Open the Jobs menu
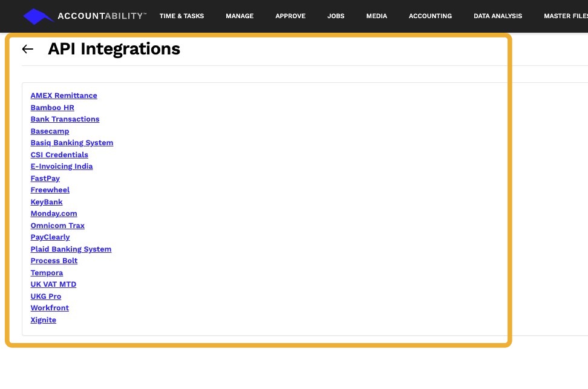This screenshot has height=389, width=588. click(x=336, y=16)
